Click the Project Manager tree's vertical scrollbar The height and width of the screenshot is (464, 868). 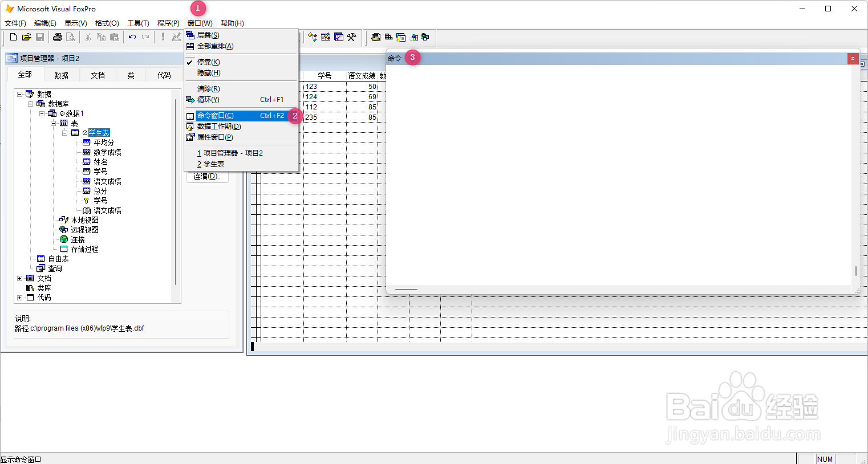click(176, 191)
